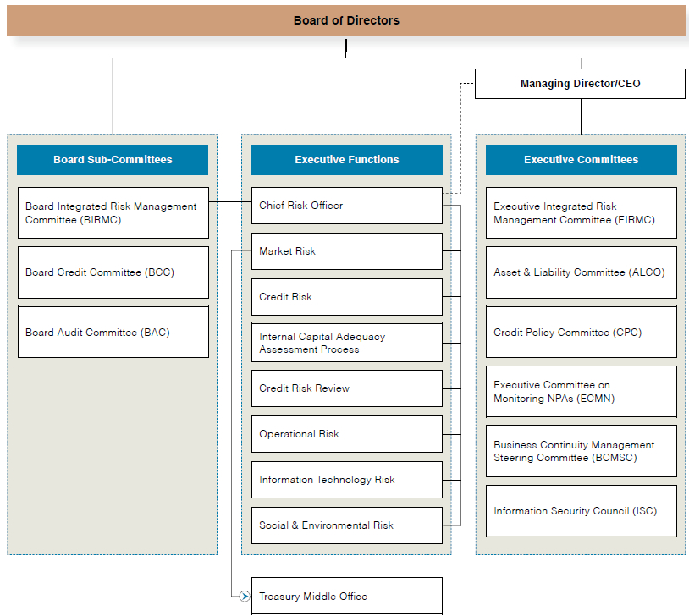Select Internal Capital Adequacy Assessment Process box

point(346,343)
